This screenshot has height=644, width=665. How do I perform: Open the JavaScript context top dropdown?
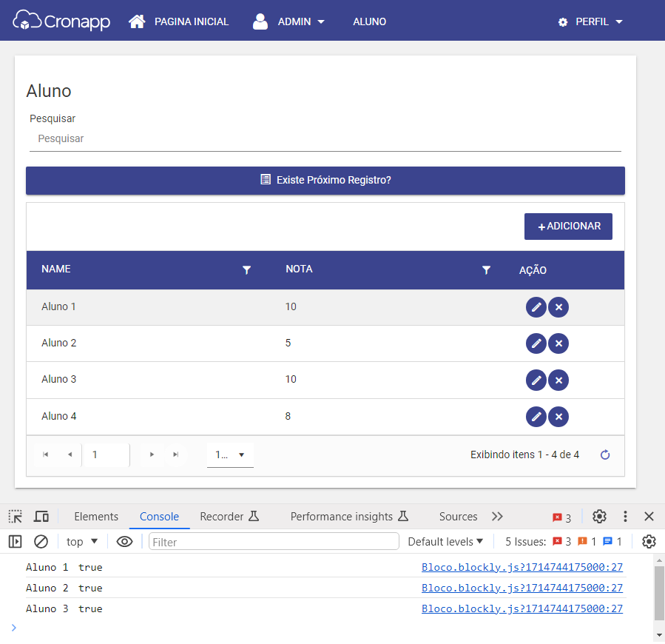(82, 542)
